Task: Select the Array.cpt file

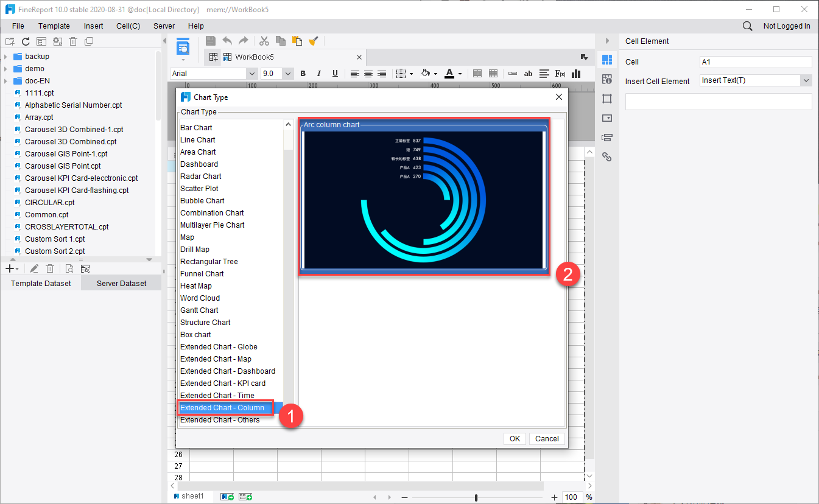Action: (39, 117)
